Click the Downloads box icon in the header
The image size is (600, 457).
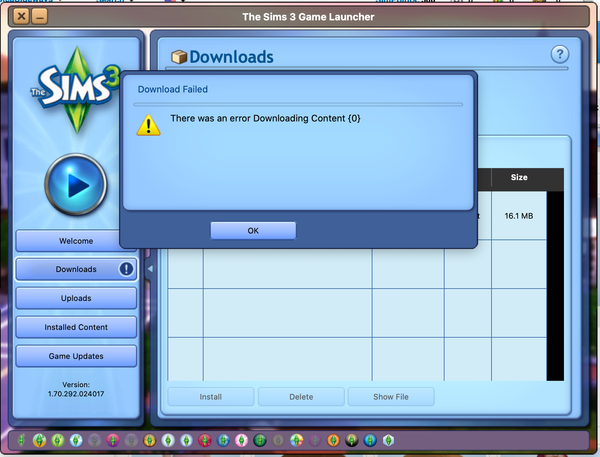(x=179, y=57)
